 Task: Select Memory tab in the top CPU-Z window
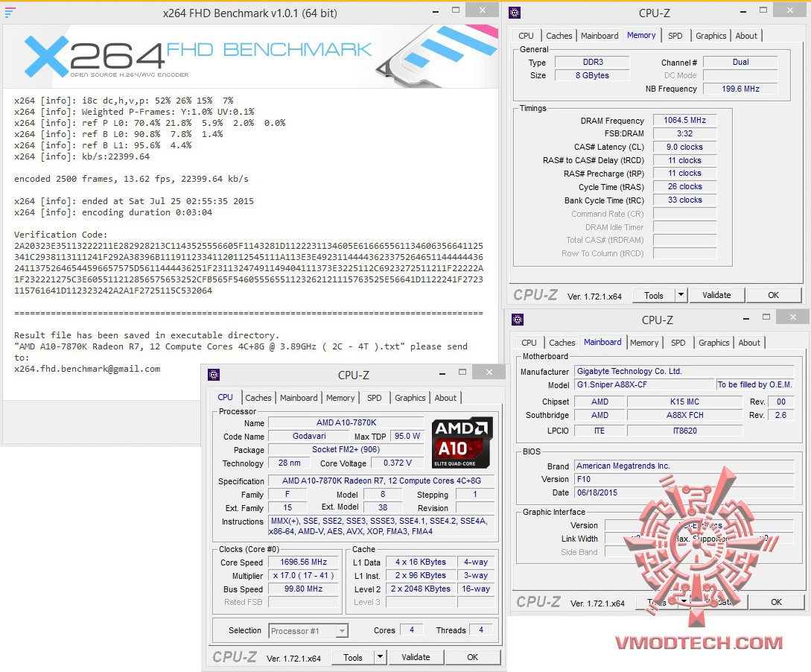641,35
